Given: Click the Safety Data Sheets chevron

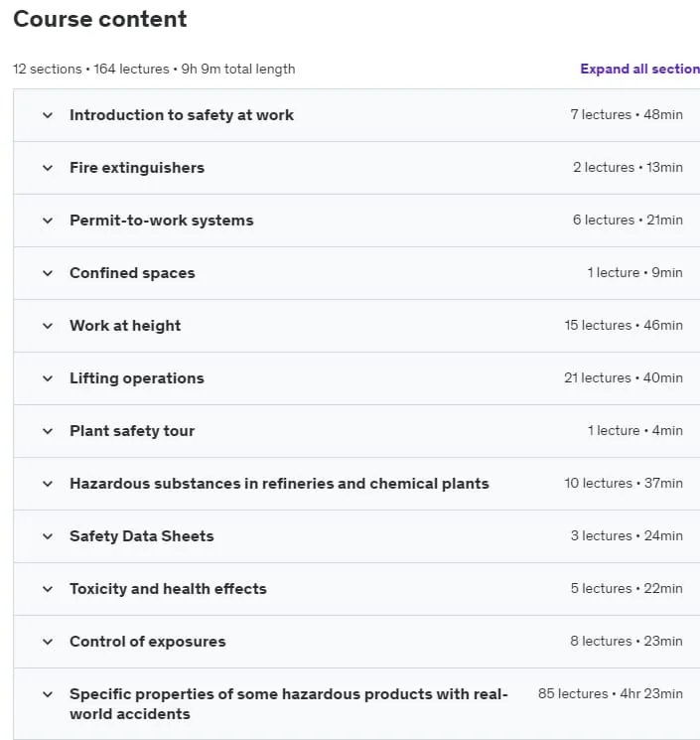Looking at the screenshot, I should tap(48, 536).
